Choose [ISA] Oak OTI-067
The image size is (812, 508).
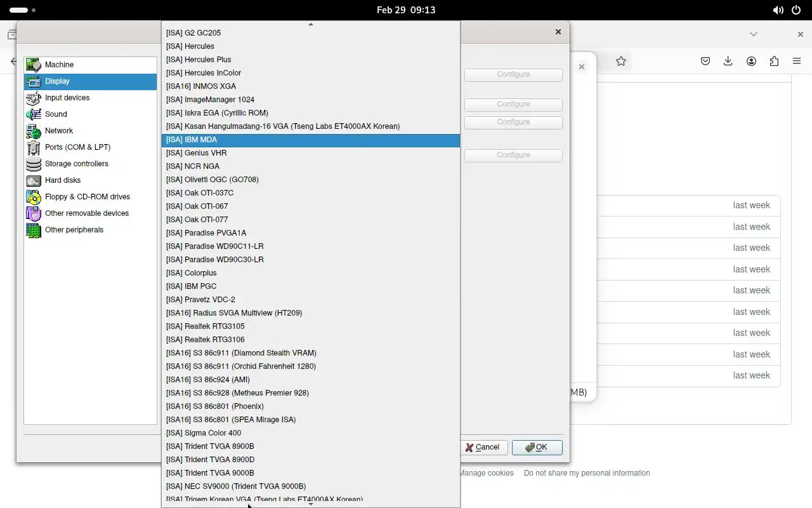pyautogui.click(x=311, y=206)
